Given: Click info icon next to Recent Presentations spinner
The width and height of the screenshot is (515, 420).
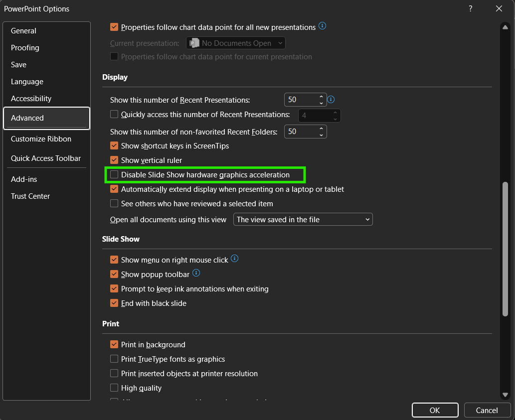Looking at the screenshot, I should (x=331, y=99).
